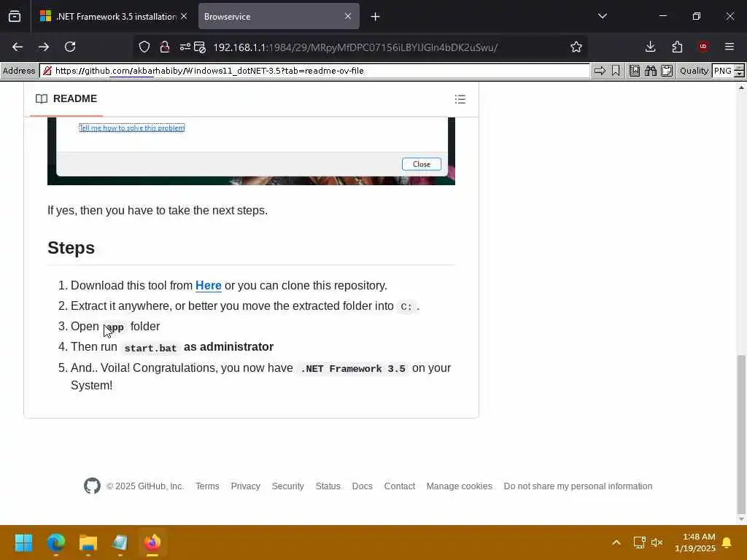This screenshot has width=747, height=560.
Task: Open Browservice bookmarks list icon
Action: click(635, 71)
